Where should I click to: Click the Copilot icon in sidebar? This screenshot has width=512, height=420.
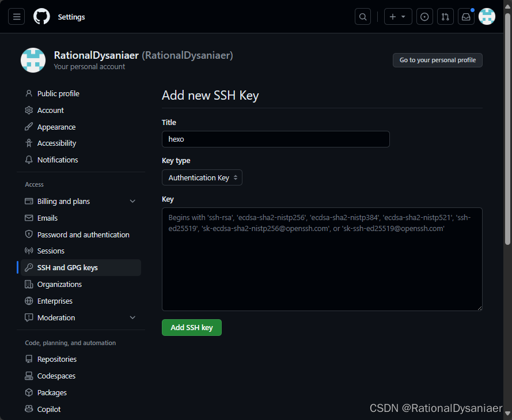[29, 409]
